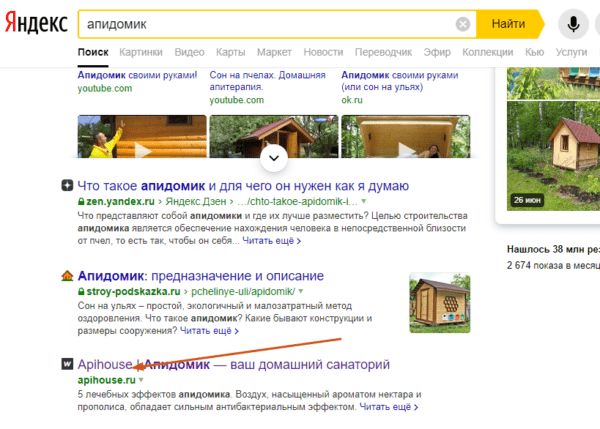Open result Apihouse | Апидомик — ваш домашний санаторий

pos(234,364)
